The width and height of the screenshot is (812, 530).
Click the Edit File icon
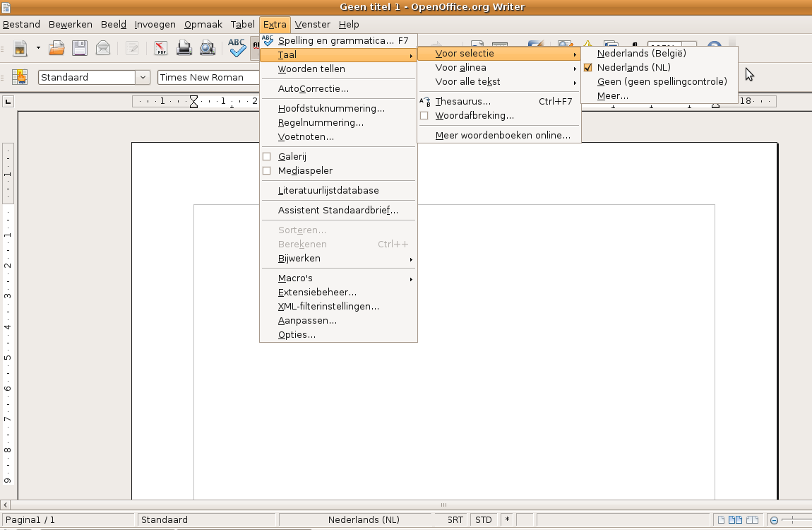point(132,48)
